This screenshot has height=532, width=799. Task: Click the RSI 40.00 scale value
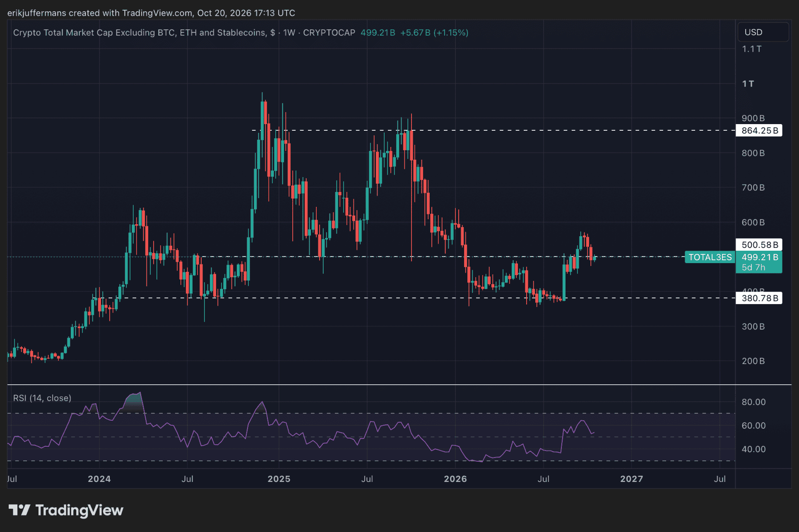(x=753, y=449)
